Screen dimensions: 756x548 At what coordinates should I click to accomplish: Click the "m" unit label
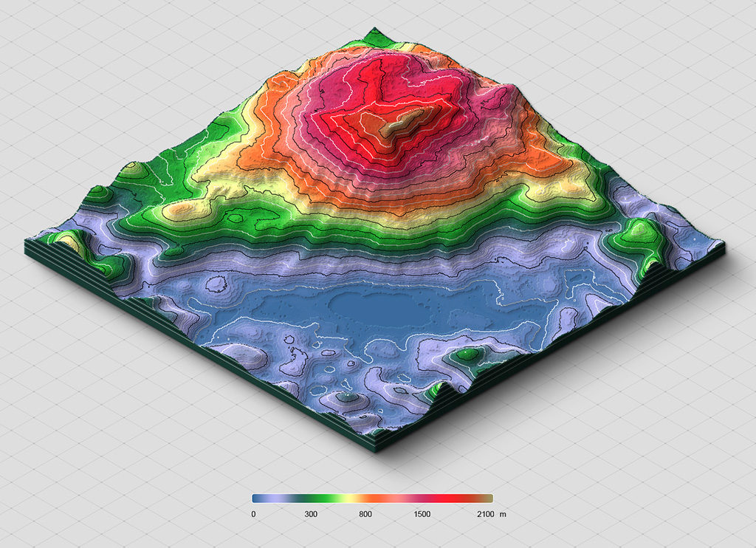[x=503, y=515]
